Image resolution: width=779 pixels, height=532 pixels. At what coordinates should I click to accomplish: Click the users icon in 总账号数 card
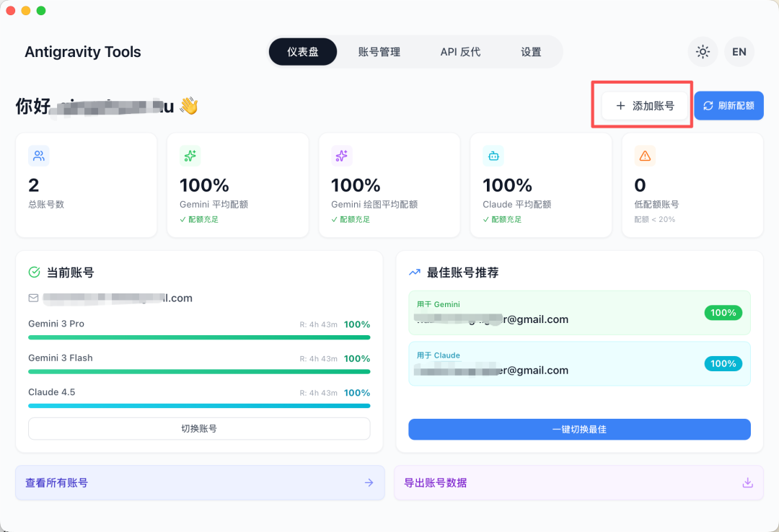coord(39,156)
